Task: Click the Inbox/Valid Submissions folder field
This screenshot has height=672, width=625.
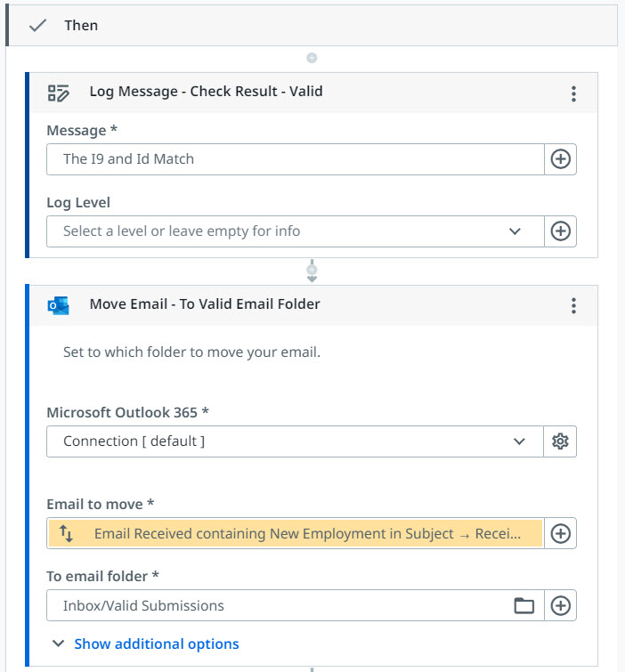Action: (x=276, y=606)
